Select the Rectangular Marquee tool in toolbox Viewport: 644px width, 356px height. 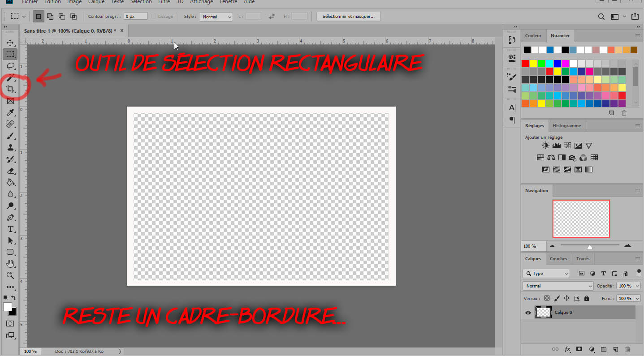(x=10, y=54)
